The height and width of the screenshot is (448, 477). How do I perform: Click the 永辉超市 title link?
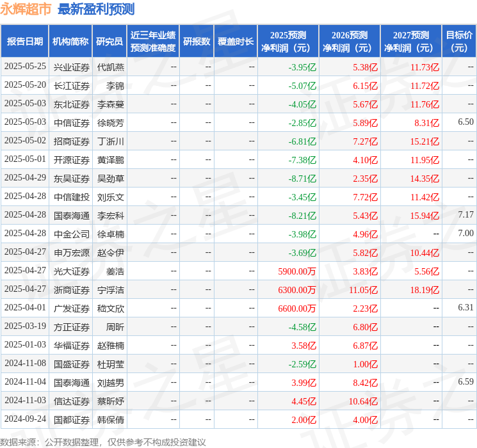click(26, 9)
